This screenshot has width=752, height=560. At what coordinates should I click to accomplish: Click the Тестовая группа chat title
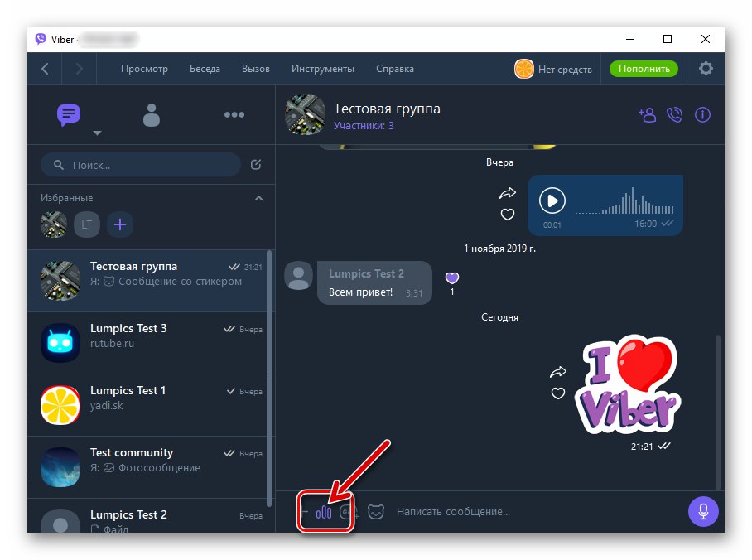[x=387, y=109]
